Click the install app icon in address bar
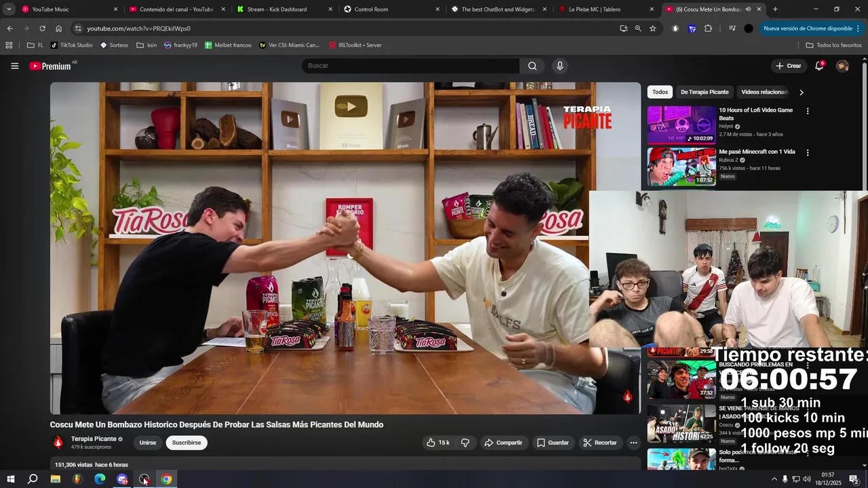Viewport: 868px width, 488px height. 623,28
